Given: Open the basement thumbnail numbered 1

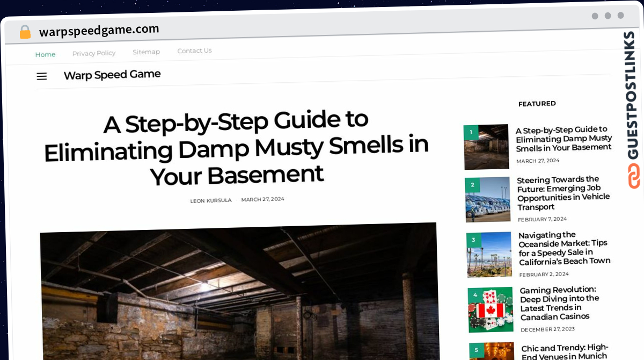Looking at the screenshot, I should point(486,147).
